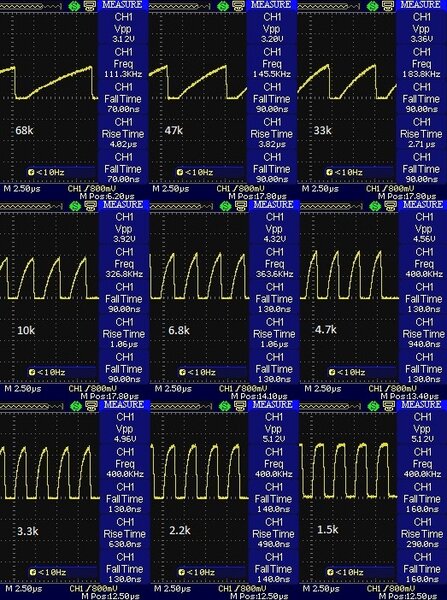Image resolution: width=447 pixels, height=600 pixels.
Task: Click the <10Hz counter icon in 10k panel
Action: [x=32, y=372]
